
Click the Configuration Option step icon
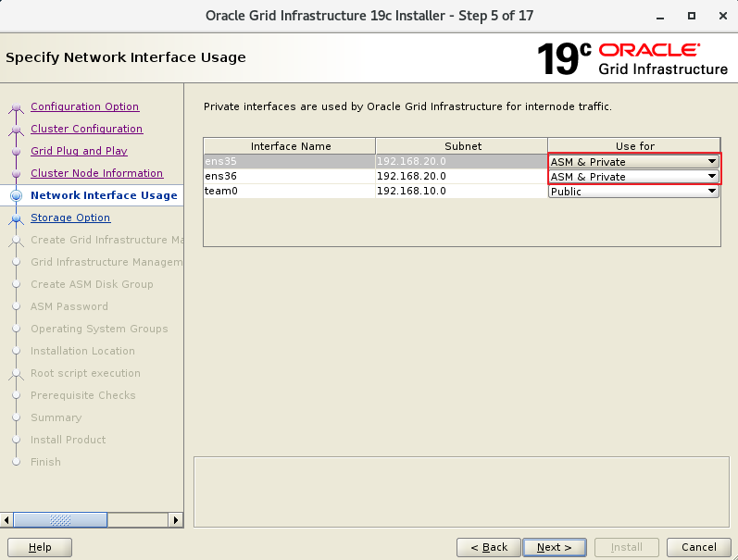pyautogui.click(x=16, y=107)
